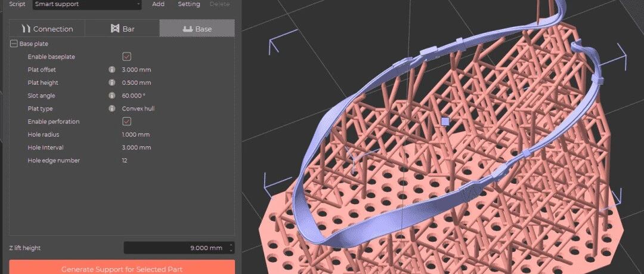Edit the Plat offset value 3.000 mm
The height and width of the screenshot is (274, 644).
[137, 69]
